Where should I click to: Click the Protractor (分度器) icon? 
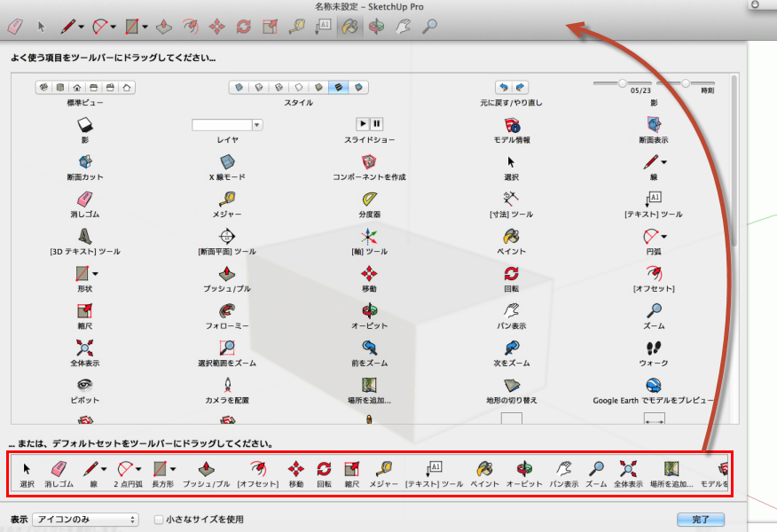368,199
